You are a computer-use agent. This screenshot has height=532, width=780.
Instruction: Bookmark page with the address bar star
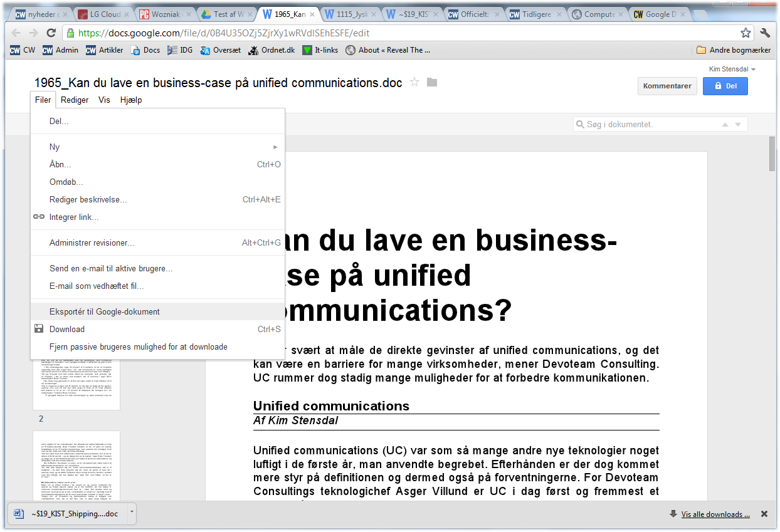[x=746, y=33]
